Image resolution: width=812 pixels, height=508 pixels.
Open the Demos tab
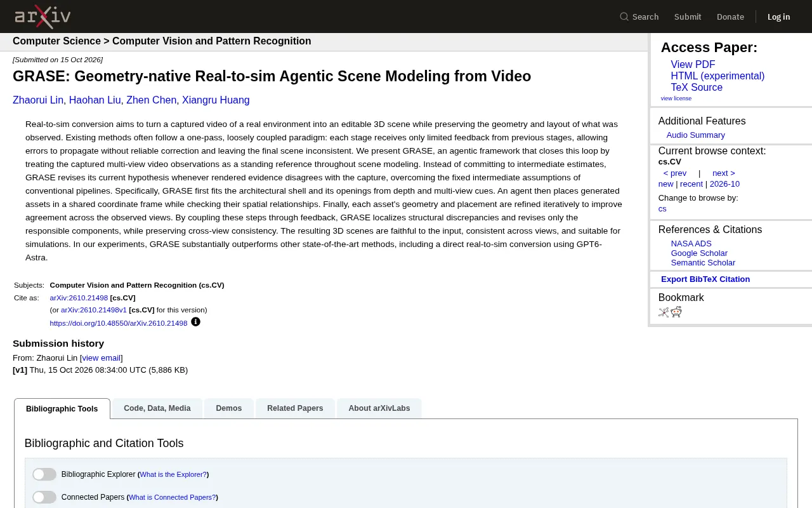pos(228,408)
